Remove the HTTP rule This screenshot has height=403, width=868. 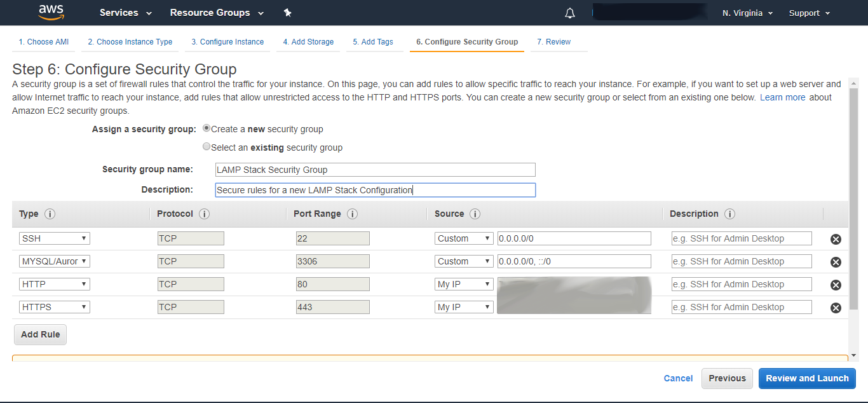pyautogui.click(x=836, y=285)
